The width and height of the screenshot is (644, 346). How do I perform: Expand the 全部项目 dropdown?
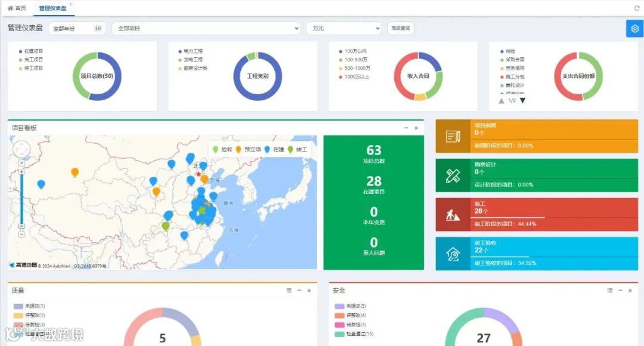[206, 29]
